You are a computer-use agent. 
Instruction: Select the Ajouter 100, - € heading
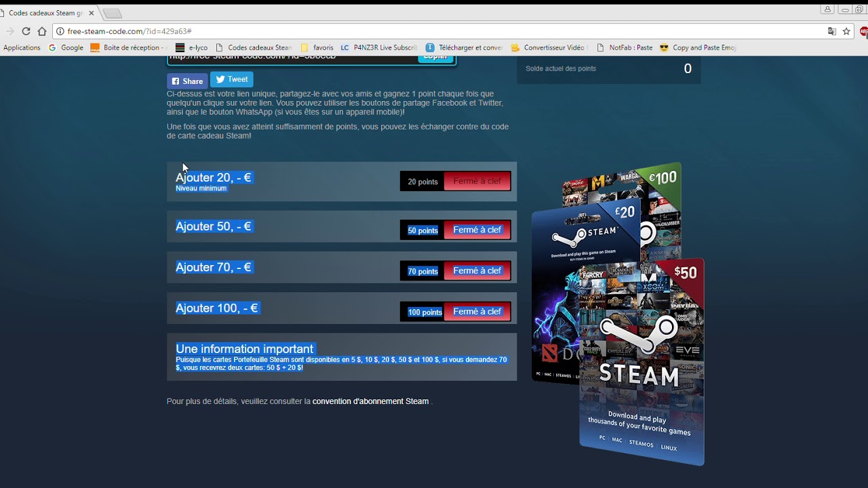point(217,308)
